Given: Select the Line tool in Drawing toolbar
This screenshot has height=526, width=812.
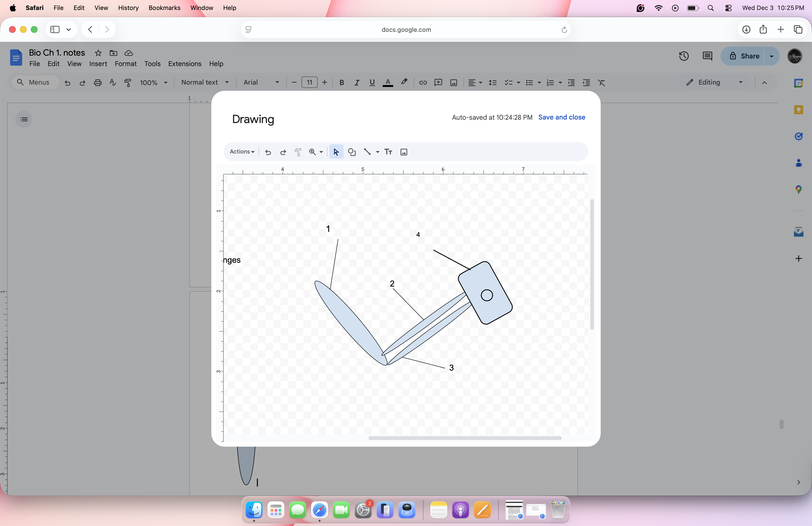Looking at the screenshot, I should pyautogui.click(x=367, y=152).
